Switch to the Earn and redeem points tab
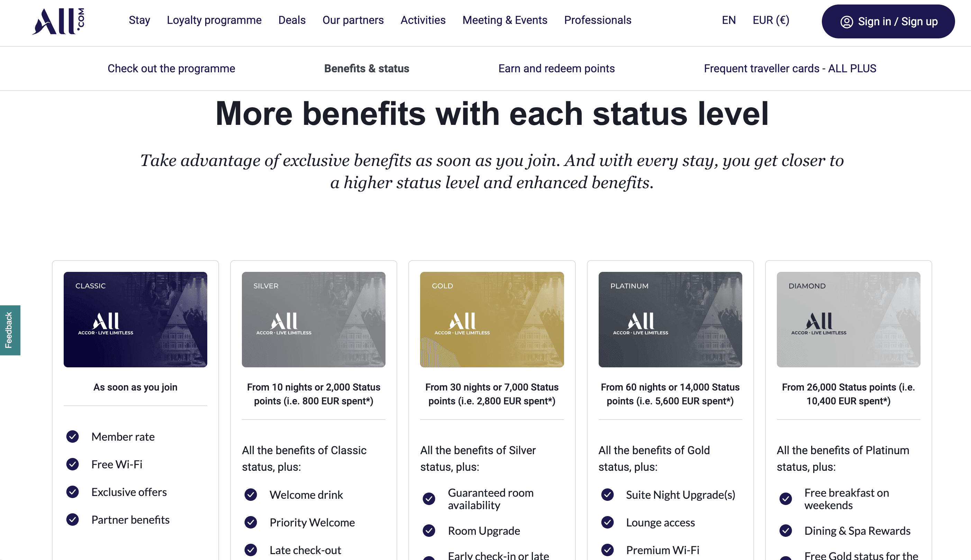This screenshot has height=560, width=971. click(556, 68)
